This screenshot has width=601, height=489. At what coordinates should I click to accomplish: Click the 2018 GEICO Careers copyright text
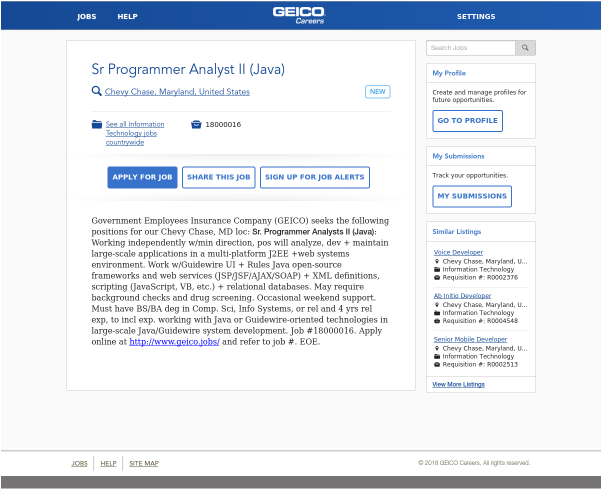click(474, 463)
